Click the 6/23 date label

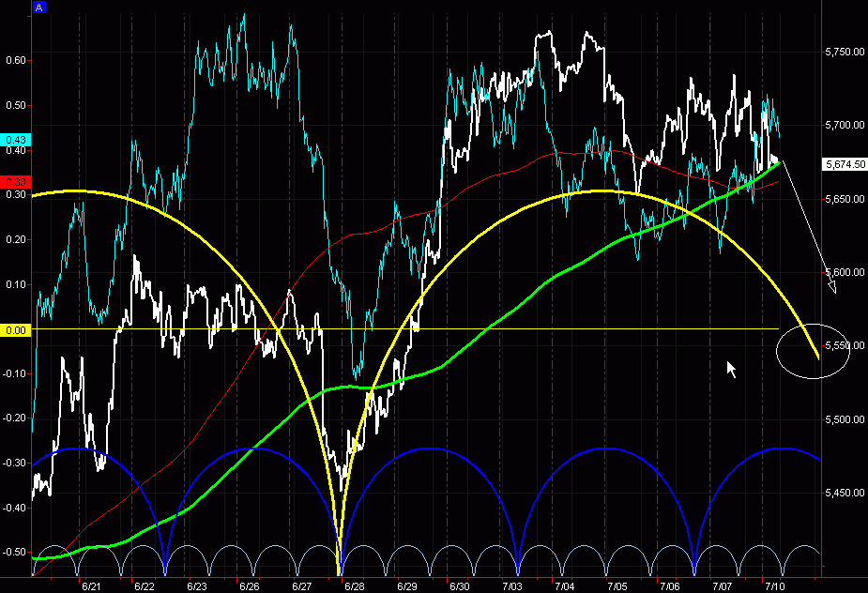[196, 586]
